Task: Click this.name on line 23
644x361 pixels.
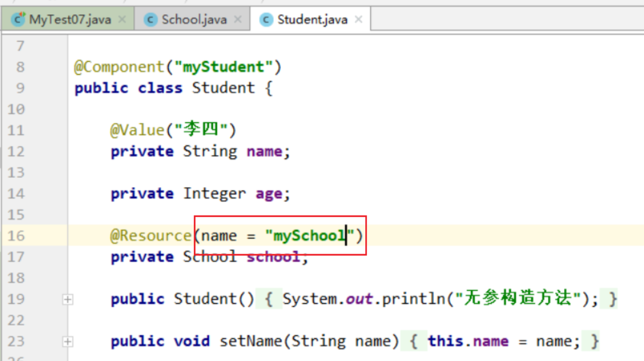Action: (468, 341)
